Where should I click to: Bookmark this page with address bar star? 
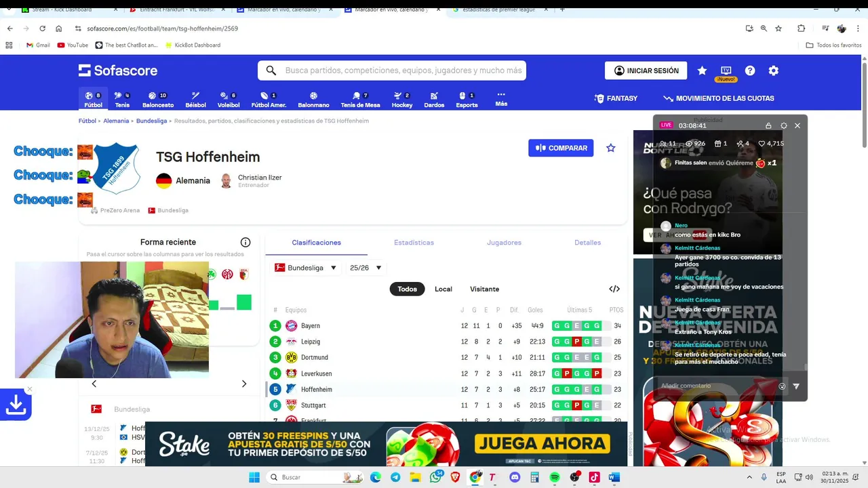[778, 28]
